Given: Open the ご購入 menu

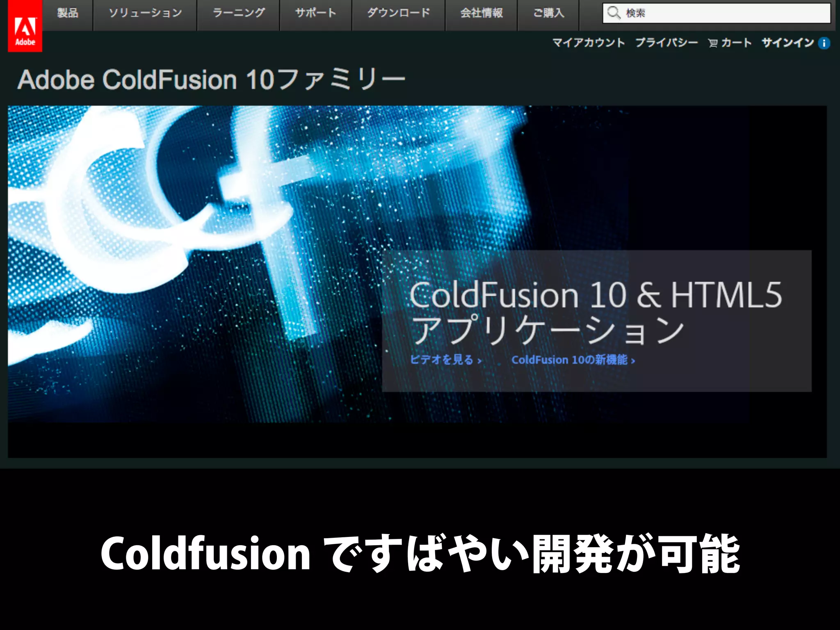Looking at the screenshot, I should point(548,13).
